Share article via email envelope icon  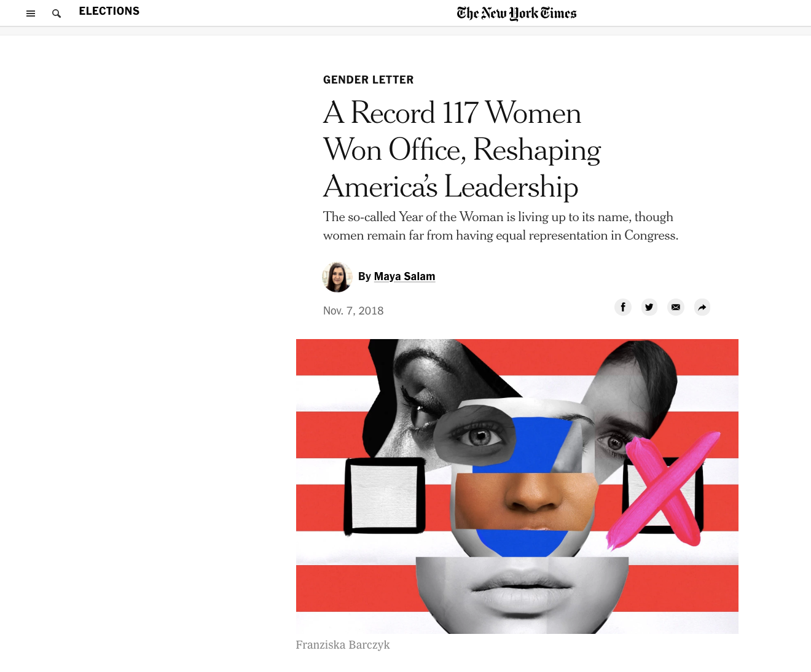coord(676,307)
